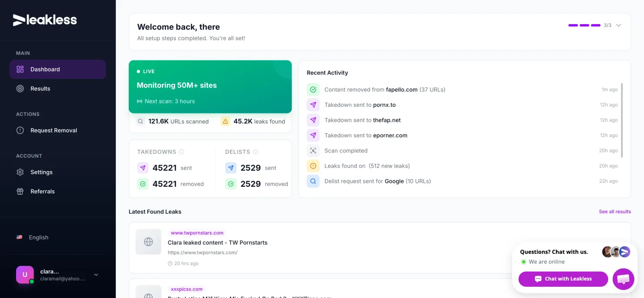Image resolution: width=644 pixels, height=298 pixels.
Task: Click the delists removed check icon
Action: 231,184
